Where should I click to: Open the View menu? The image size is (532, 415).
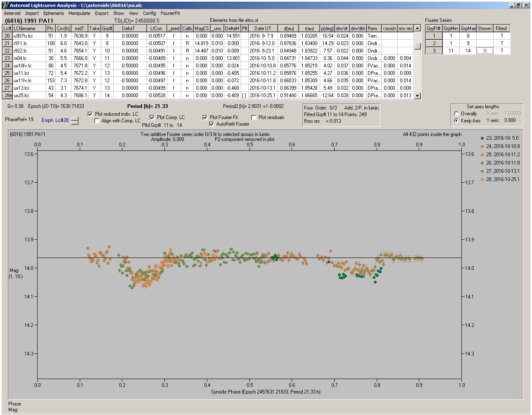(x=133, y=13)
